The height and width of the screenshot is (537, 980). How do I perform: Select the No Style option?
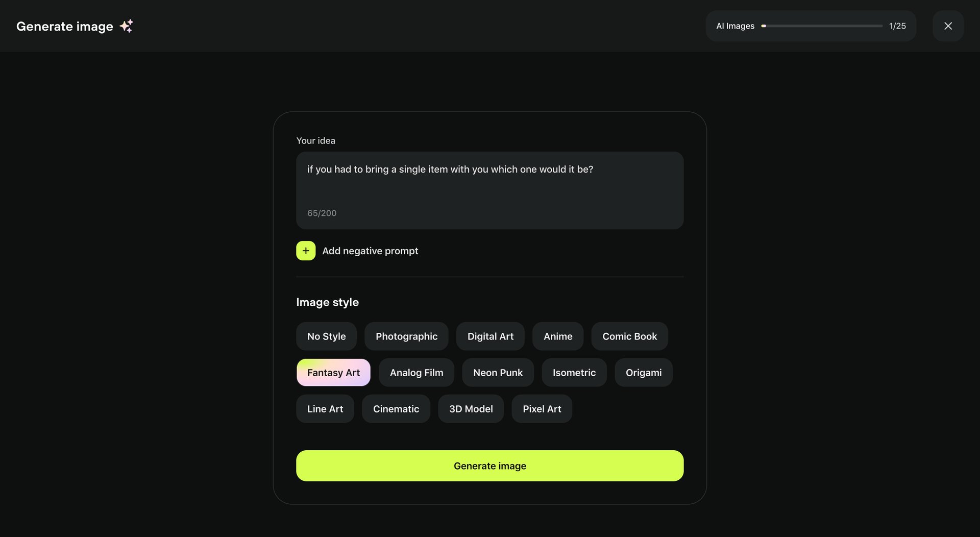326,336
